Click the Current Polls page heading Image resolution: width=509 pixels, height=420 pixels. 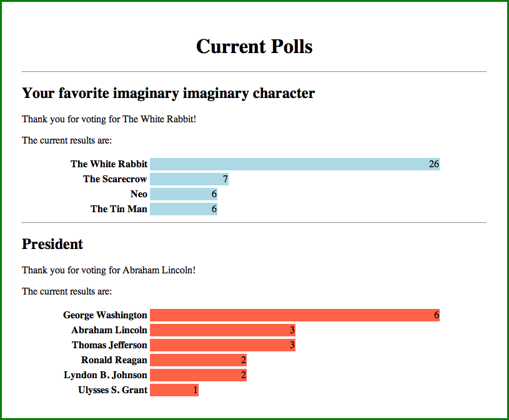pos(254,46)
